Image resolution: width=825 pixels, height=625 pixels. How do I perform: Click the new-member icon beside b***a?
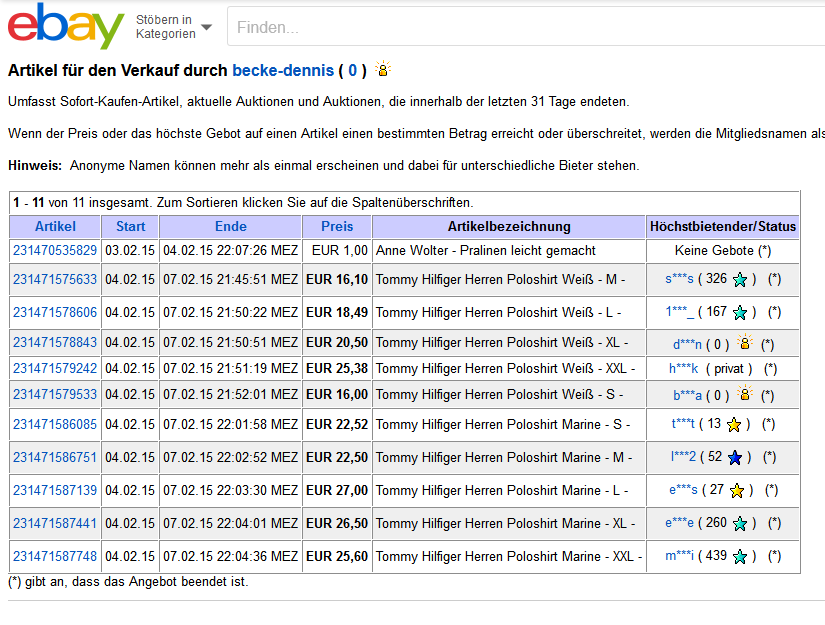point(743,394)
